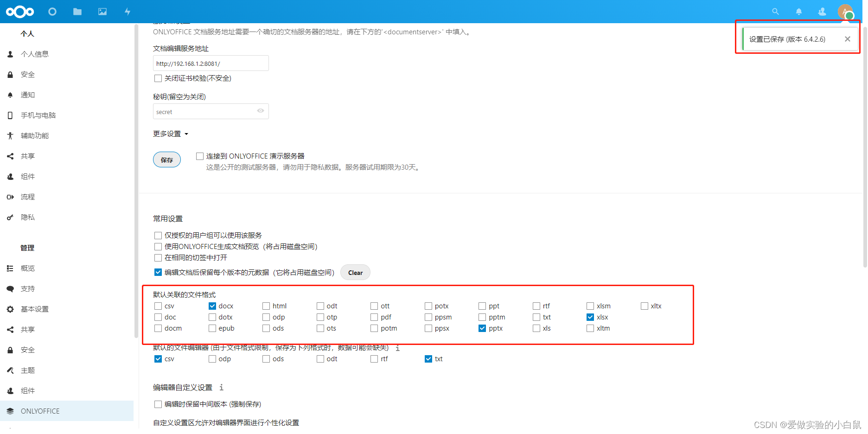This screenshot has width=868, height=434.
Task: Check the doc file format
Action: 158,317
